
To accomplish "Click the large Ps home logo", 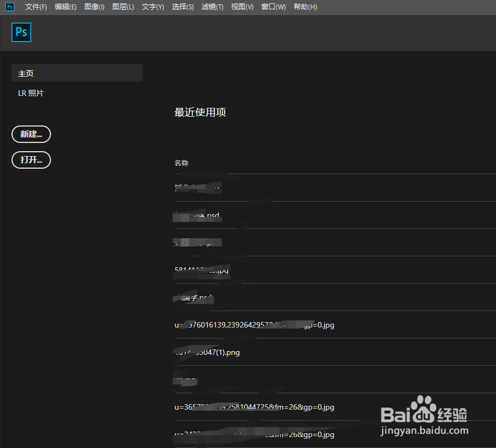I will 21,32.
